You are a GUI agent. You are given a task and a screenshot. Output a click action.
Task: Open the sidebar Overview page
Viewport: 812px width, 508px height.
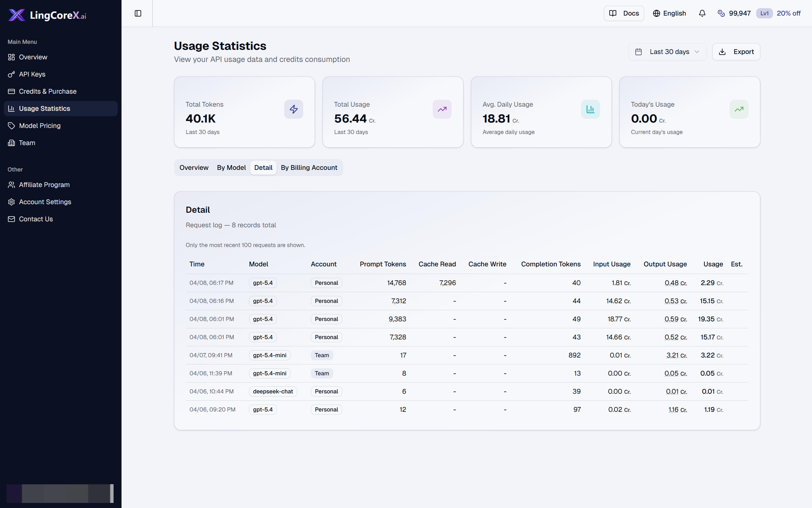(60, 57)
